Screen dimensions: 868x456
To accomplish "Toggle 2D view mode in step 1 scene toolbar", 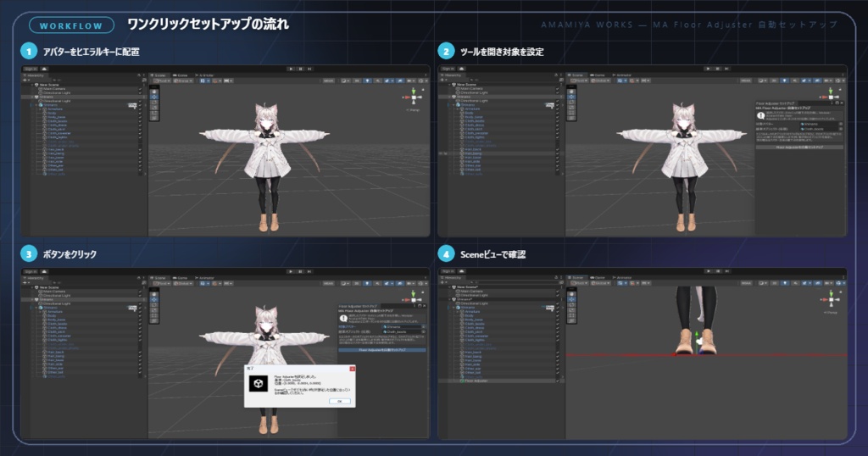I will [x=357, y=81].
